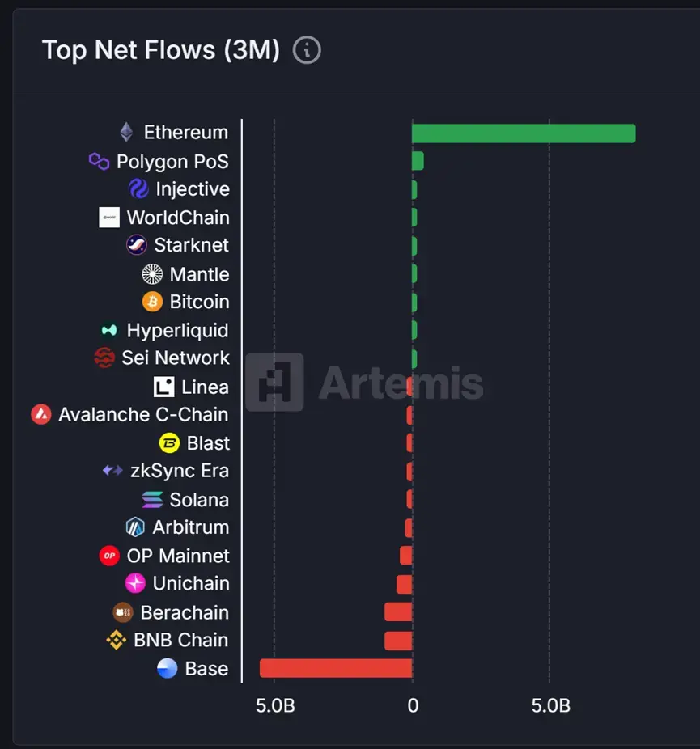Click the Ethereum diamond logo icon

point(126,132)
